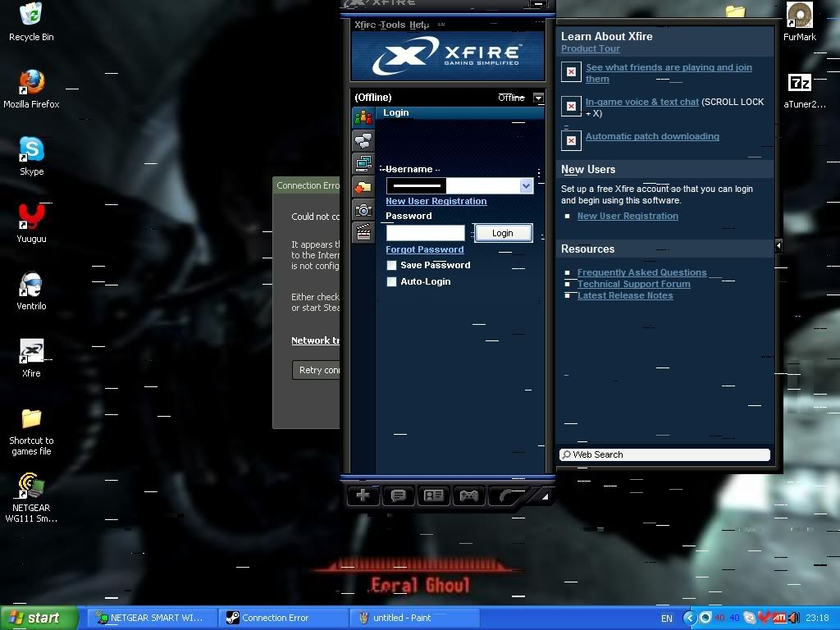Open the Servers panel via computer icon
840x630 pixels.
(363, 162)
